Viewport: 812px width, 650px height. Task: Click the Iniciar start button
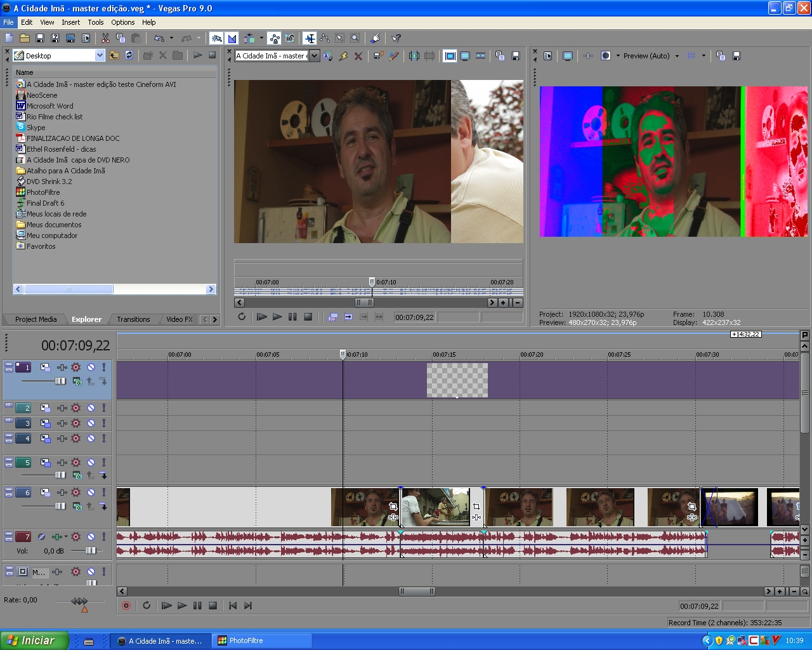[34, 640]
